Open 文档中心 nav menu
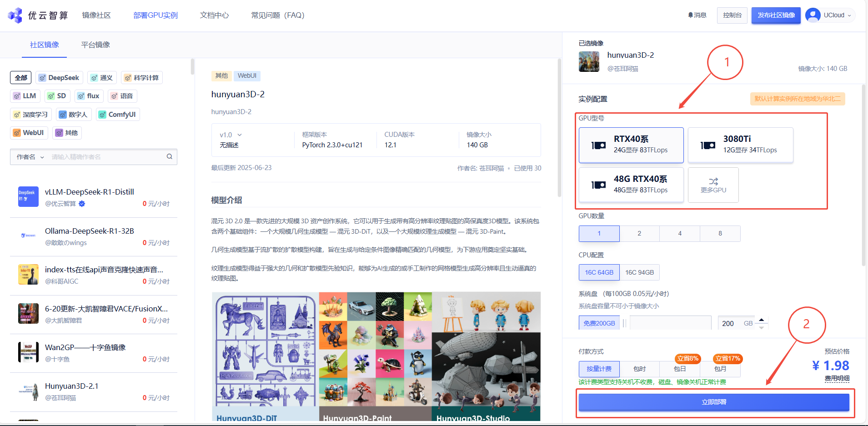Screen dimensions: 868x426 pos(214,15)
